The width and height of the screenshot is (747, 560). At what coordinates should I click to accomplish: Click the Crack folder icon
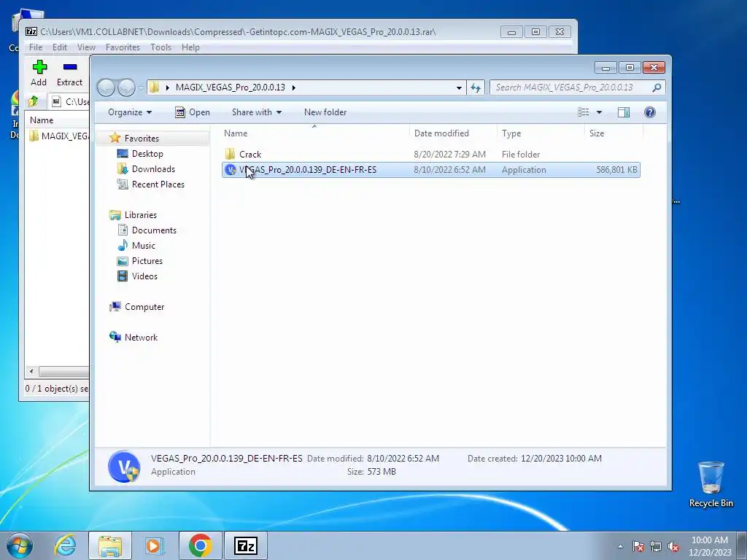(230, 155)
